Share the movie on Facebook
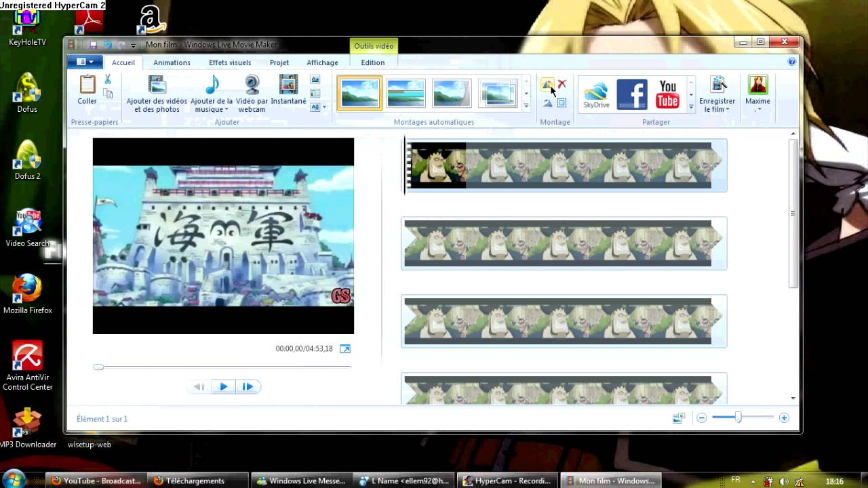The image size is (868, 488). [x=632, y=94]
